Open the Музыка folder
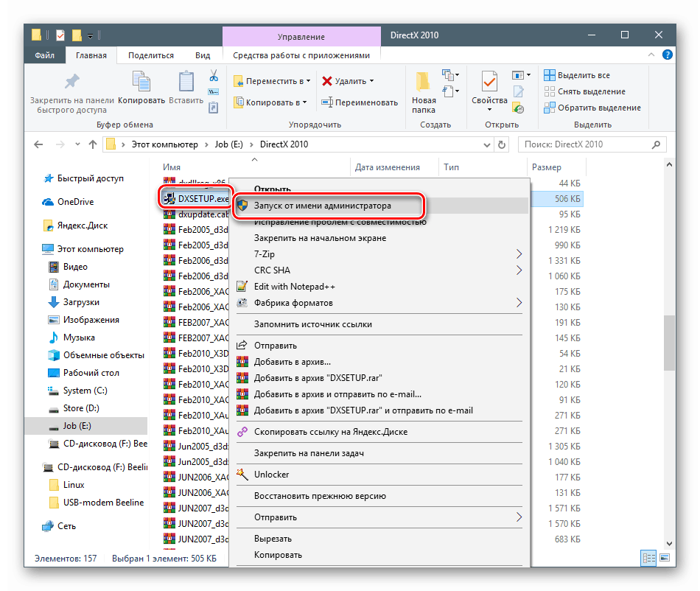 click(x=71, y=338)
